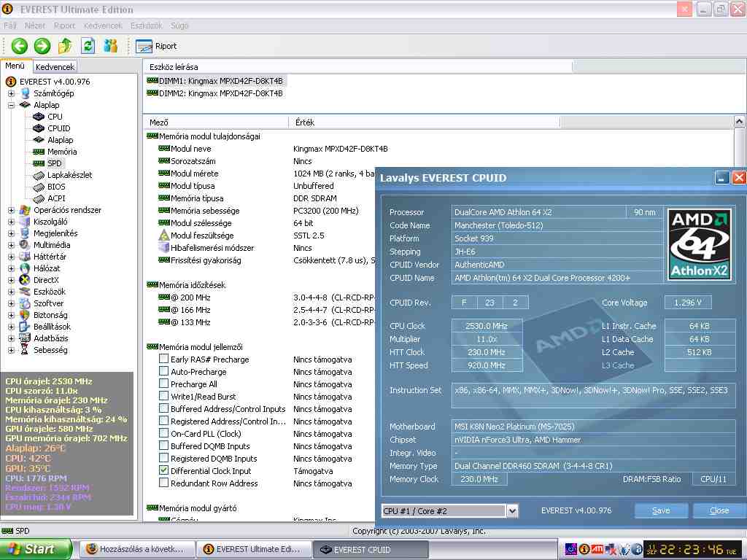The image size is (747, 560).
Task: Open the Nézet menu
Action: pos(35,26)
